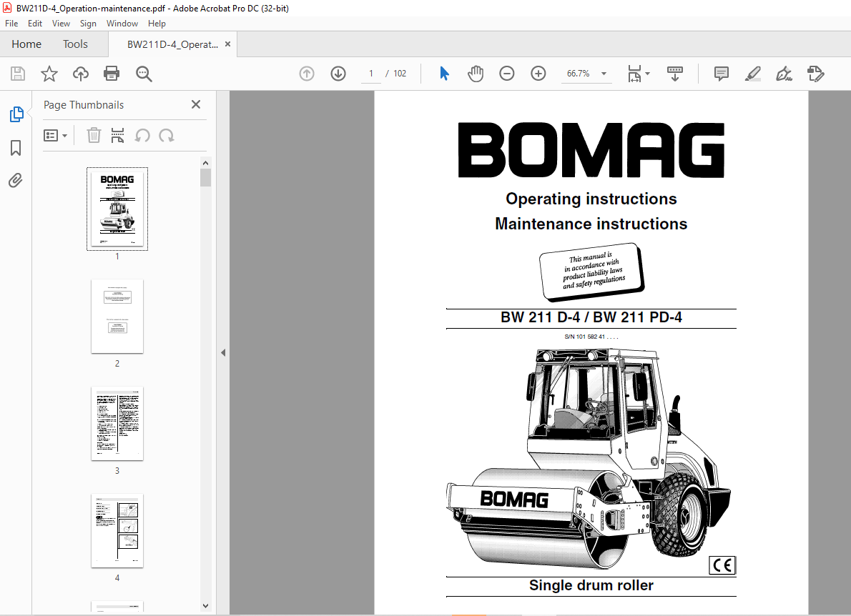Viewport: 851px width, 616px height.
Task: Open the Window menu
Action: (x=122, y=24)
